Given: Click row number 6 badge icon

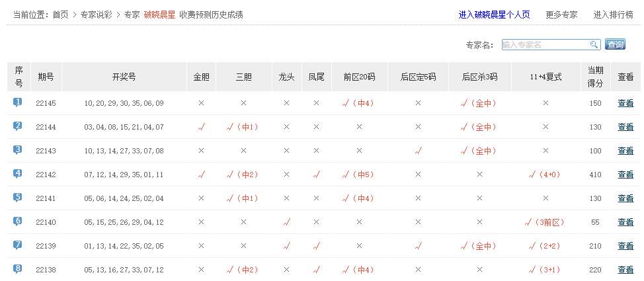Looking at the screenshot, I should coord(18,221).
